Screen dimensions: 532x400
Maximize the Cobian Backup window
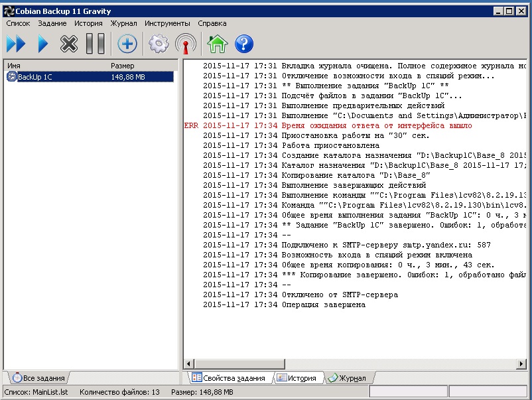(509, 11)
